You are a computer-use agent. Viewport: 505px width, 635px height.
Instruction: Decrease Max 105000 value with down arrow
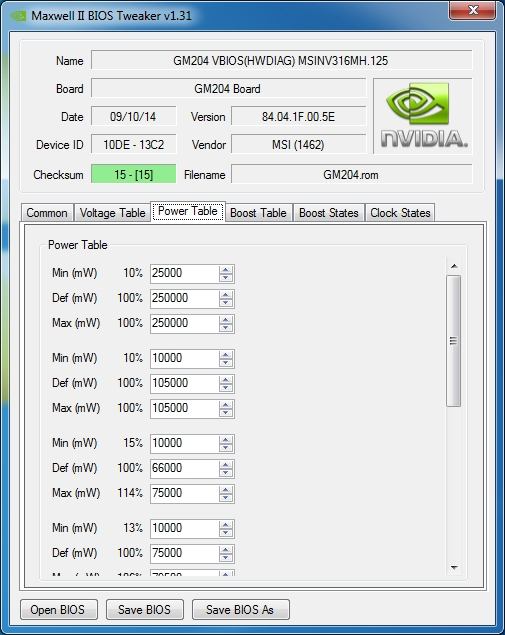click(x=226, y=413)
